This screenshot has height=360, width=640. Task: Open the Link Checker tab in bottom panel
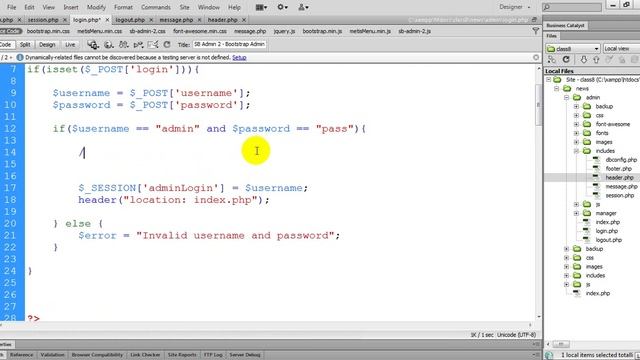click(145, 355)
